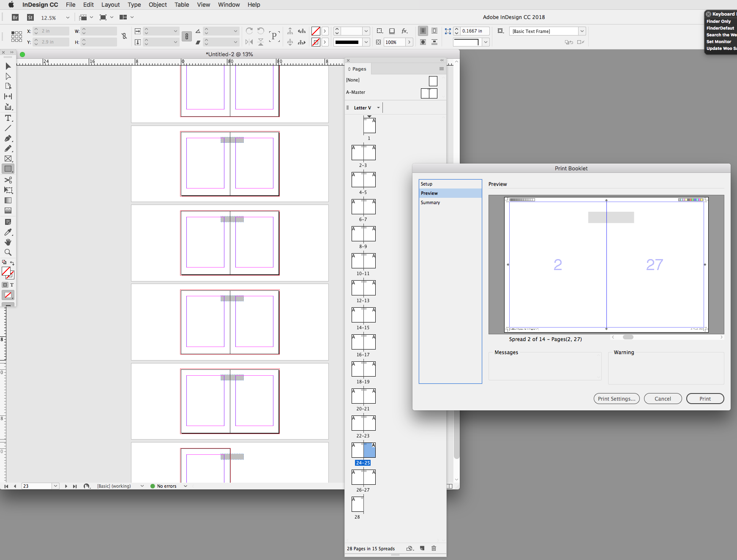The height and width of the screenshot is (560, 737).
Task: Toggle constrain proportions for width and height
Action: tap(124, 36)
